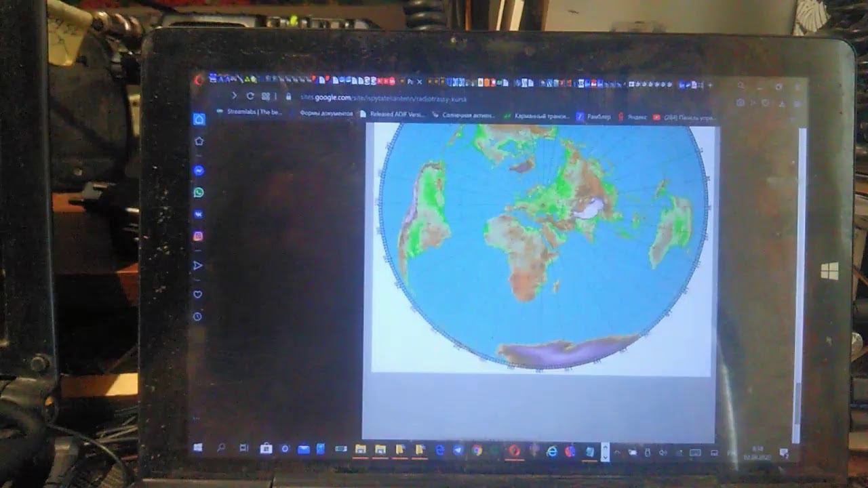Screen dimensions: 868x488
Task: Expand the system tray hidden icons
Action: tap(617, 452)
